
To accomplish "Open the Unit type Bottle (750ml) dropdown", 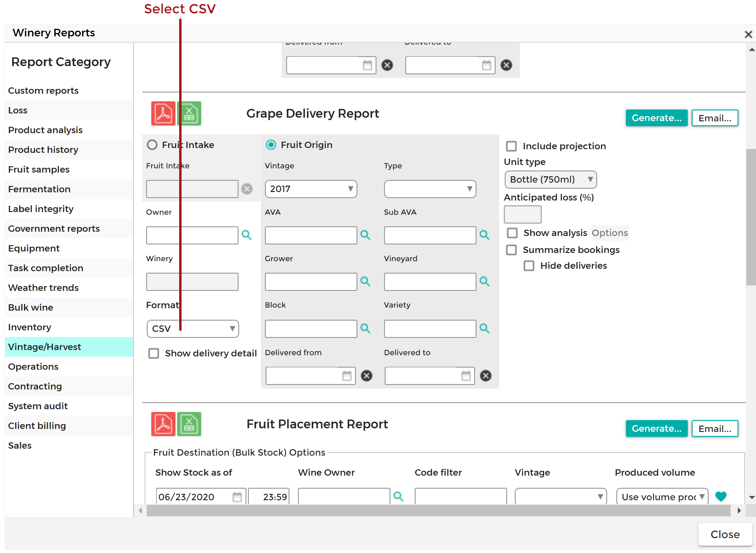I will (550, 180).
